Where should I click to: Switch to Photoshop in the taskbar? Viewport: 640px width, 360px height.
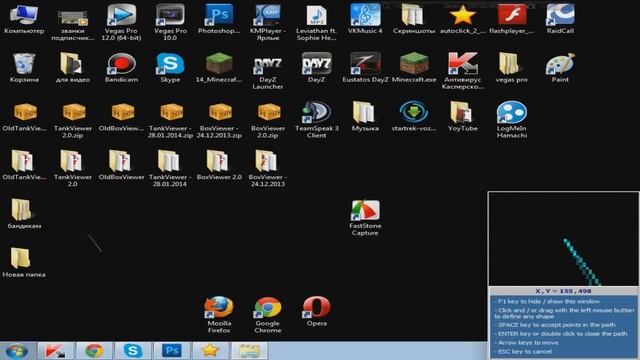click(x=172, y=351)
